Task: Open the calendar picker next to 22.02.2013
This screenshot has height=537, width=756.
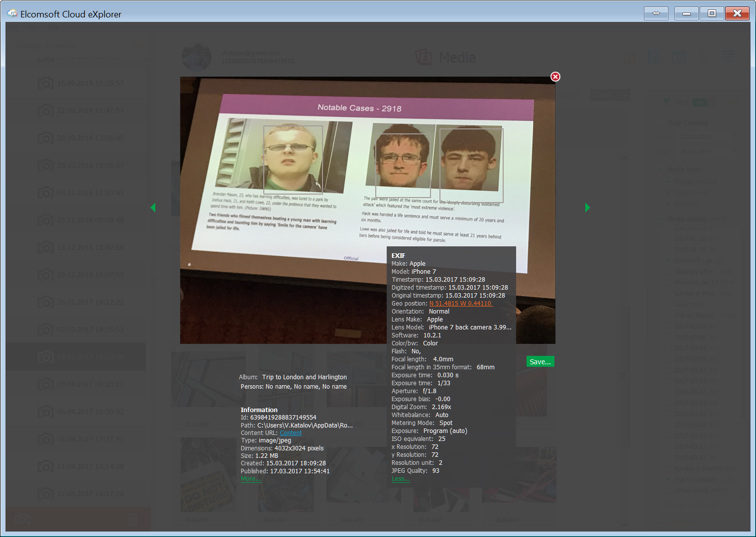Action: point(736,136)
